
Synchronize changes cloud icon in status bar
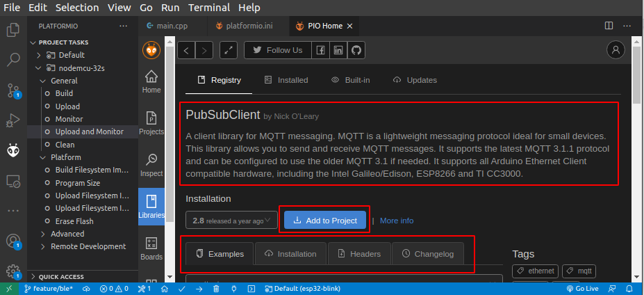86,289
